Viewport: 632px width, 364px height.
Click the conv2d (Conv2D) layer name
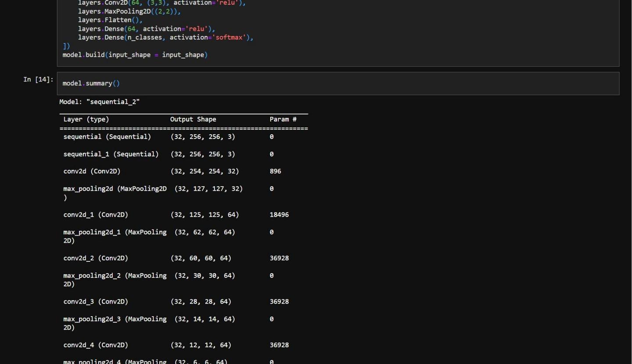tap(92, 171)
